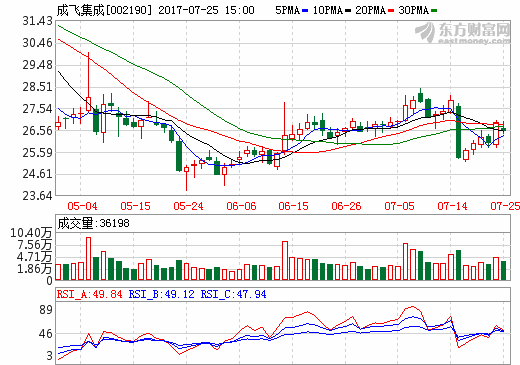Click the 28.51 price axis value

point(38,87)
